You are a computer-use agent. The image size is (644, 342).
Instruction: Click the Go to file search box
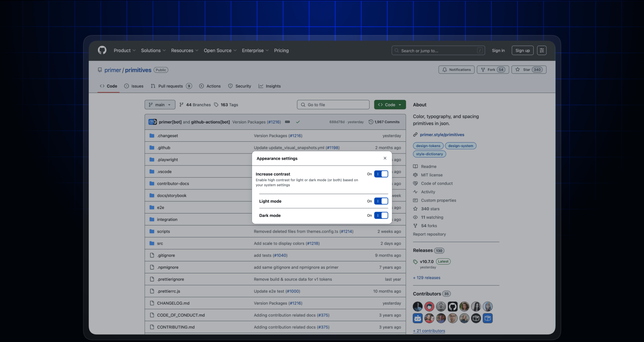coord(333,105)
